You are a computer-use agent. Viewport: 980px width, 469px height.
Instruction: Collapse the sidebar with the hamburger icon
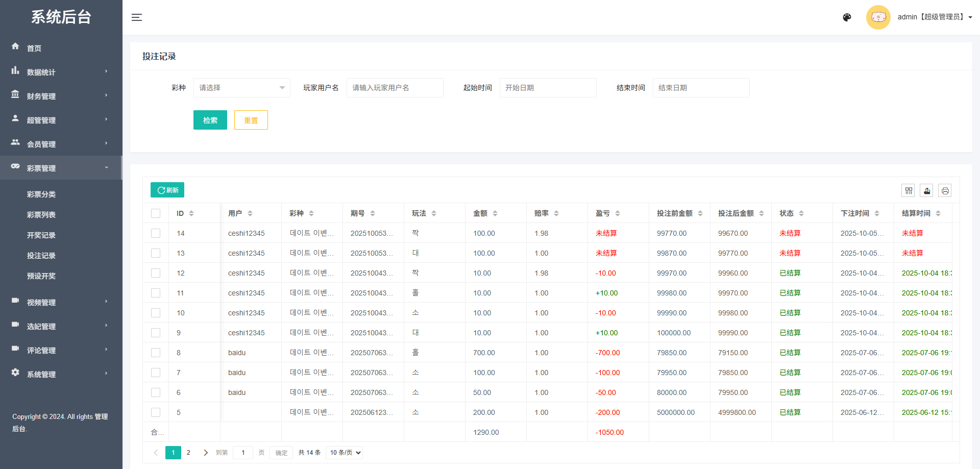point(137,17)
